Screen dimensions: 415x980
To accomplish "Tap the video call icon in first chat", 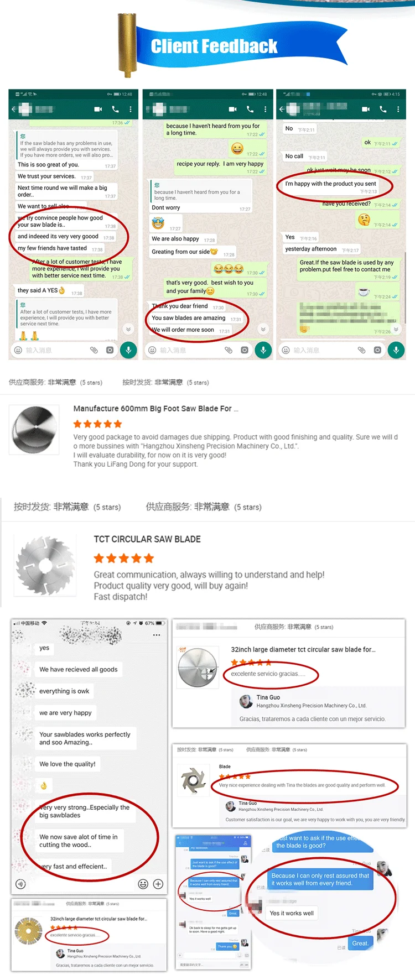I will coord(98,109).
